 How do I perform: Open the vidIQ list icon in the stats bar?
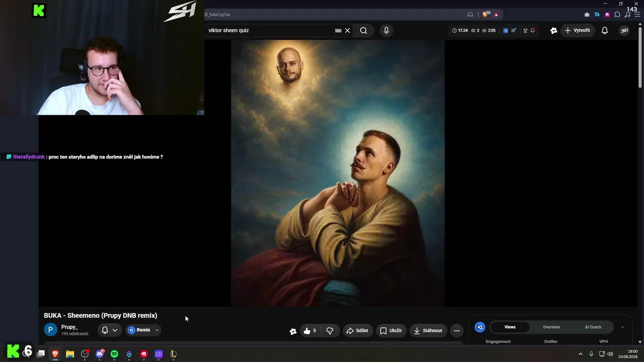[x=514, y=30]
